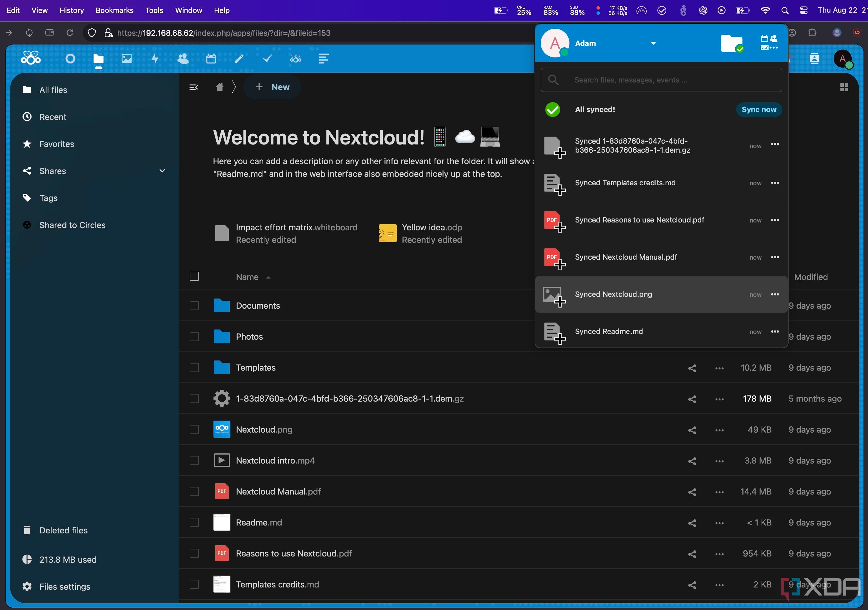This screenshot has width=868, height=610.
Task: Select the Hamburger menu icon in files
Action: pos(193,86)
